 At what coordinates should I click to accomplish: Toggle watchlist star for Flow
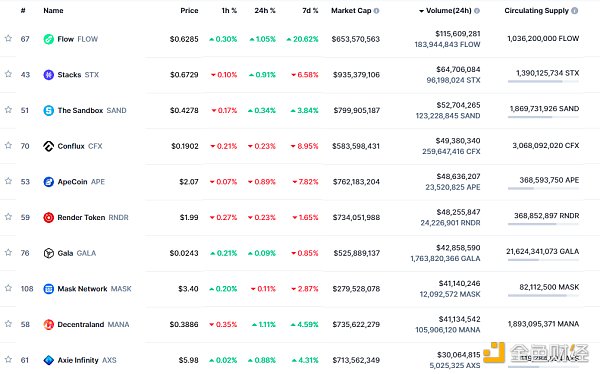click(8, 38)
